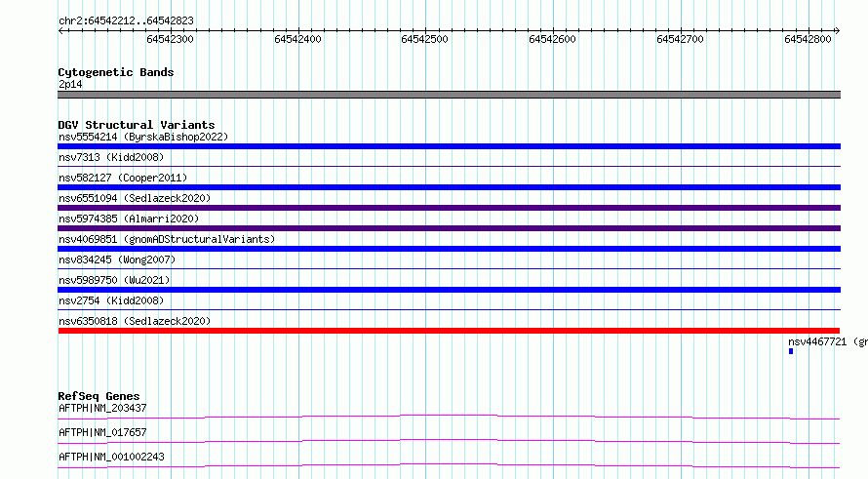868x479 pixels.
Task: Click the blue bar under nsv5554214
Action: pyautogui.click(x=449, y=146)
